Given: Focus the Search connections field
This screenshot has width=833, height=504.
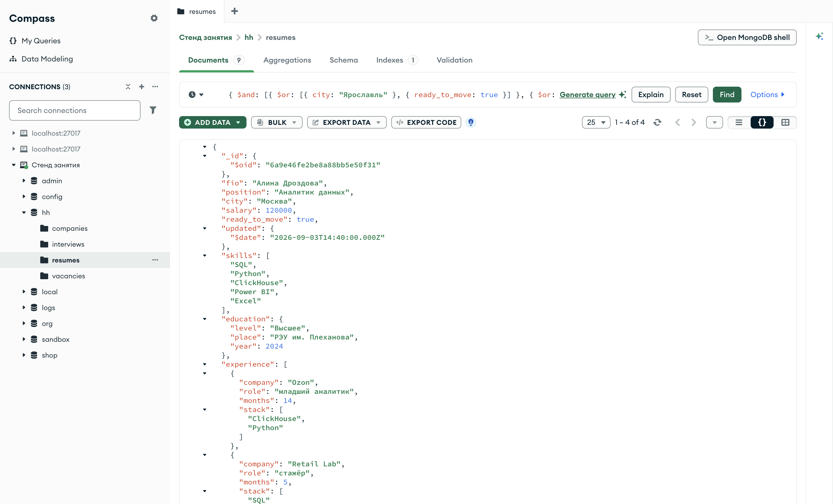Looking at the screenshot, I should pyautogui.click(x=75, y=110).
